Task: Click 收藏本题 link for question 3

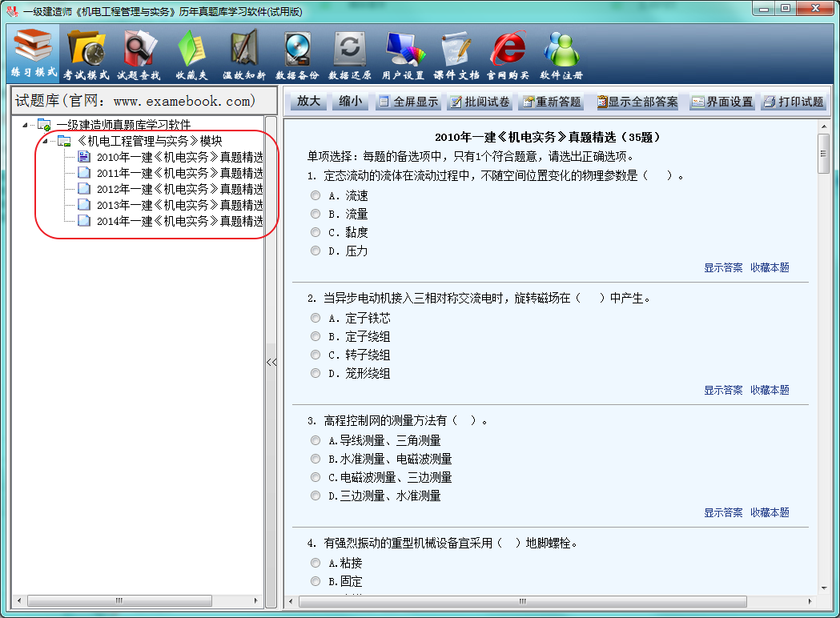Action: 770,512
